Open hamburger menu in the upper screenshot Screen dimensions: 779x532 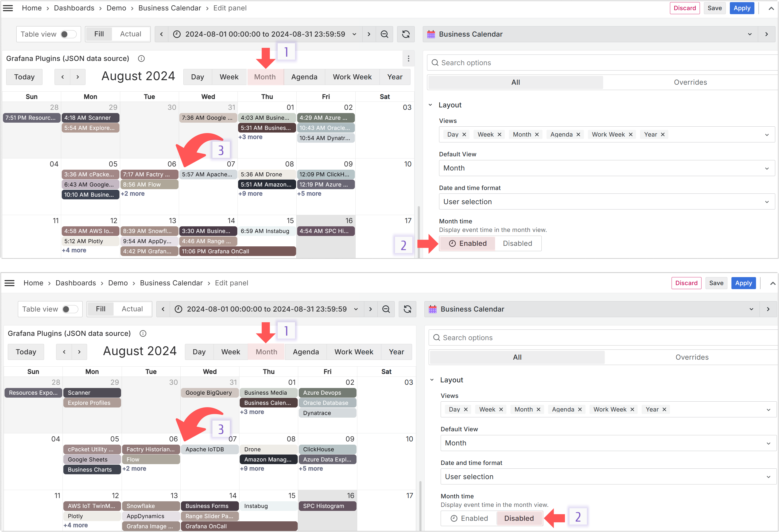pyautogui.click(x=8, y=8)
